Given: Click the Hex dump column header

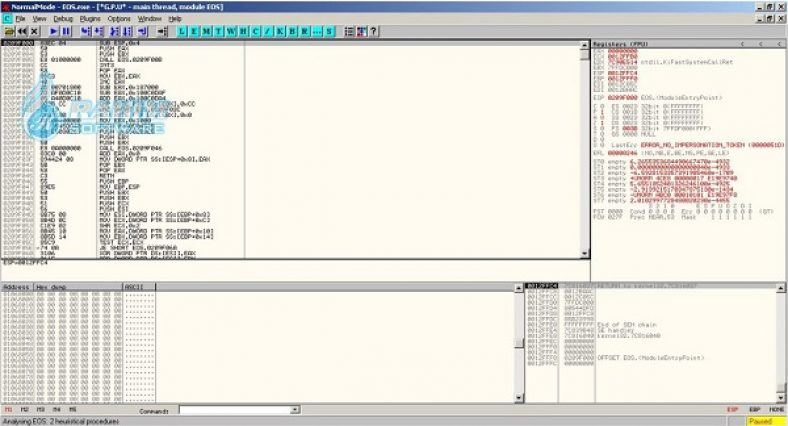Looking at the screenshot, I should [78, 287].
